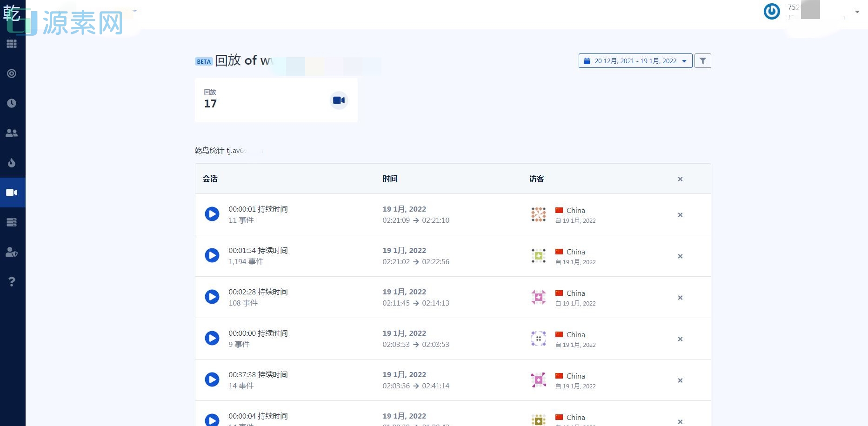Image resolution: width=868 pixels, height=426 pixels.
Task: Click the visitor avatar for the 108 events session
Action: [x=538, y=297]
